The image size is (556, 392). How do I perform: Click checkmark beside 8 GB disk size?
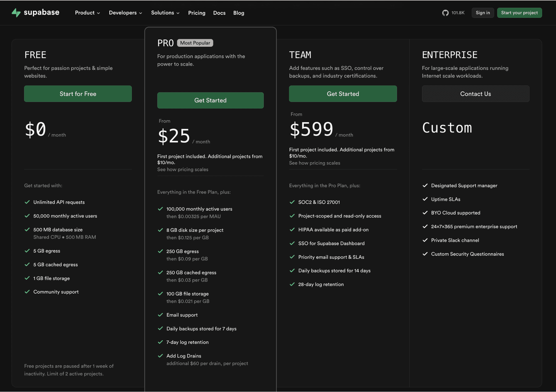click(x=160, y=230)
